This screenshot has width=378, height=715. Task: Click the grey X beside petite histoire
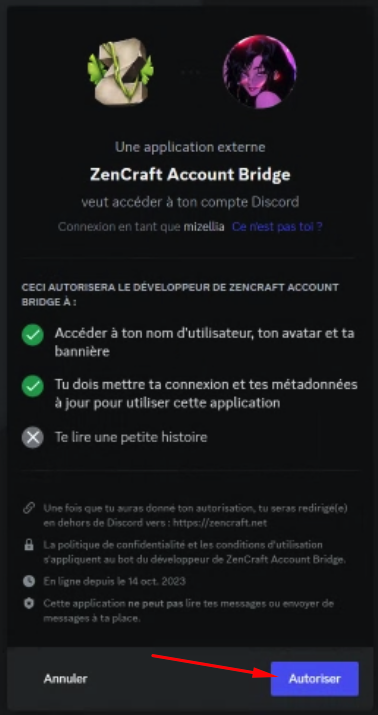click(x=33, y=438)
